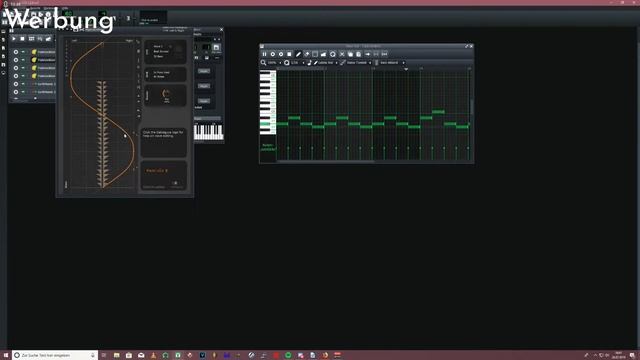
Task: Toggle mute on the fourth Song Editor track
Action: pyautogui.click(x=23, y=76)
